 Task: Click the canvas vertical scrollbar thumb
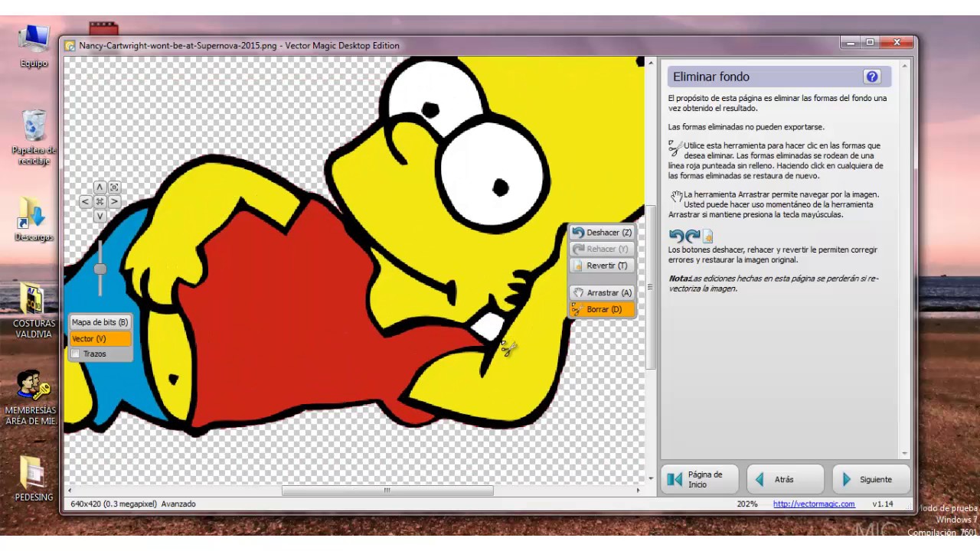click(x=651, y=287)
